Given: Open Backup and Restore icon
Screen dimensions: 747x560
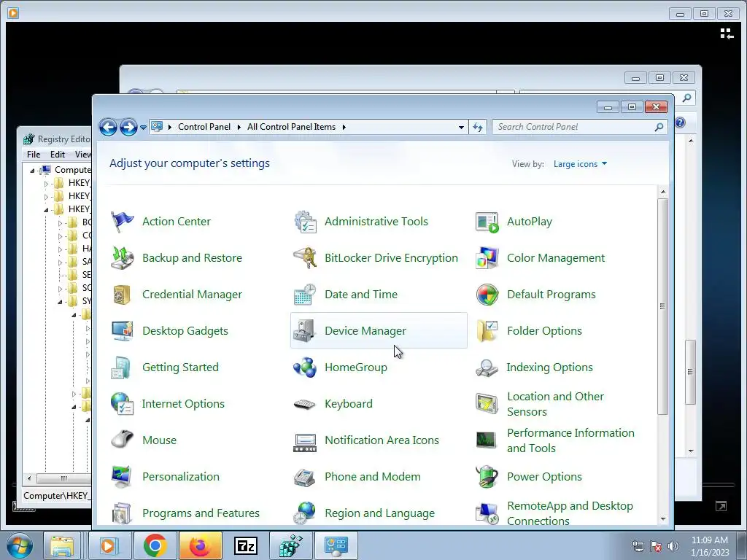Looking at the screenshot, I should click(122, 257).
